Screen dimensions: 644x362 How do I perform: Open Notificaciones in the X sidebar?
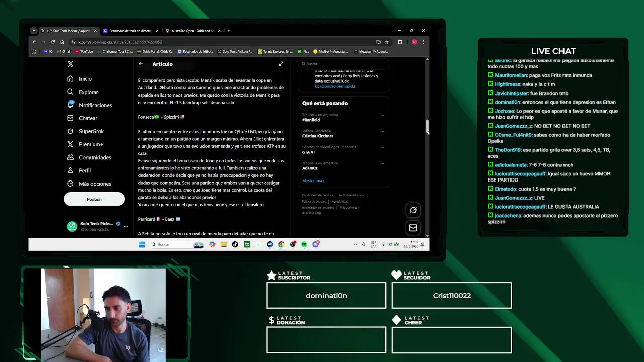click(90, 105)
